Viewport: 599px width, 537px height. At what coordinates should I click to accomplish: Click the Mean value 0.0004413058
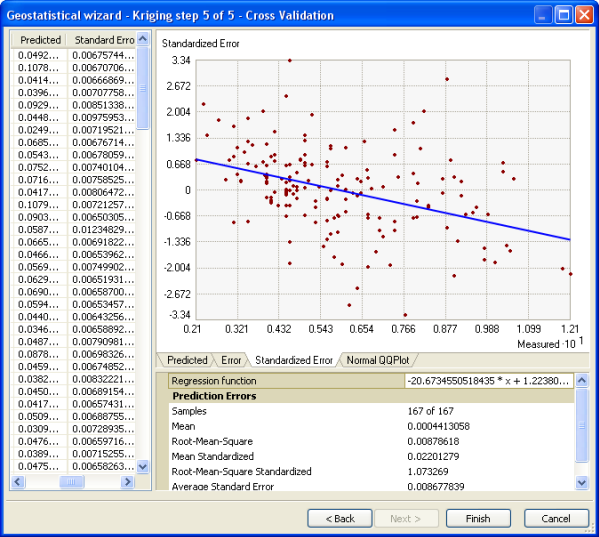tap(439, 426)
